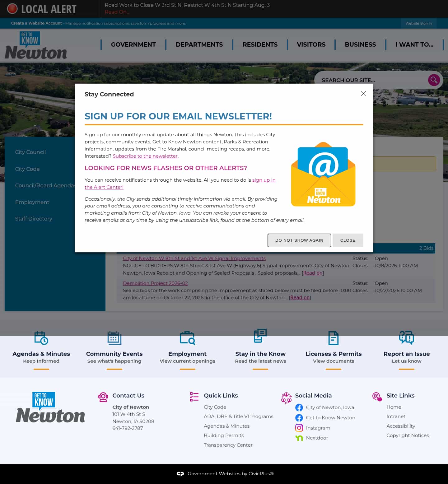Viewport: 448px width, 484px height.
Task: Open the Read On link in Local Alert
Action: coord(117,12)
